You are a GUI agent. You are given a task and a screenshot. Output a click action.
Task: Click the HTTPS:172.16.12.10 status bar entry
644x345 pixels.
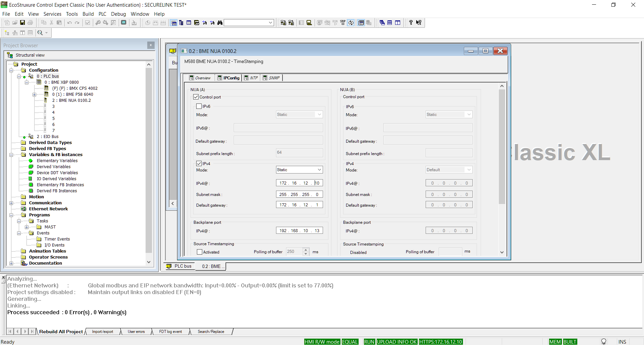441,342
